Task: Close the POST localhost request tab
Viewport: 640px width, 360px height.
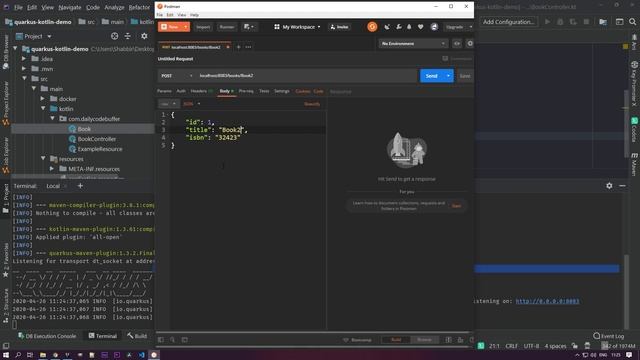Action: 228,47
